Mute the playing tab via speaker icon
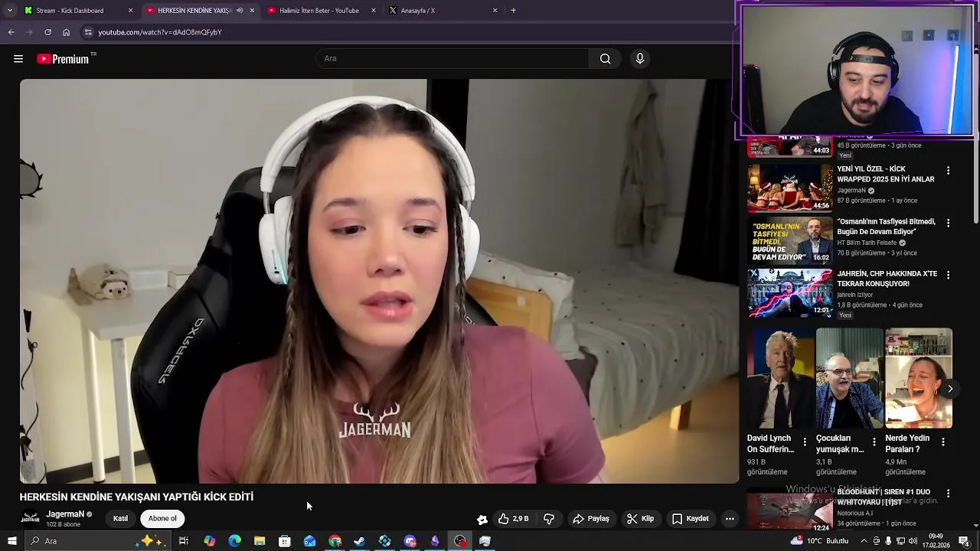 pyautogui.click(x=240, y=11)
